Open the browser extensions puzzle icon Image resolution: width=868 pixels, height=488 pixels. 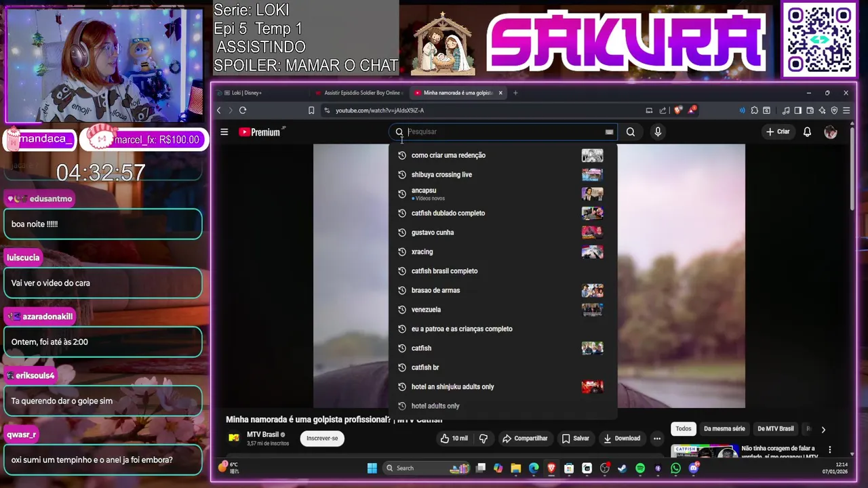pos(754,110)
